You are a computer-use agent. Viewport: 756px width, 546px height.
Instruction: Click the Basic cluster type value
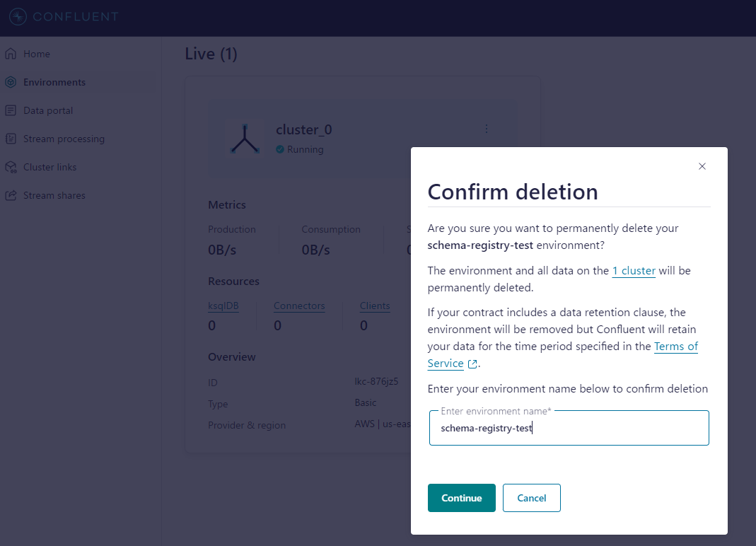pos(366,402)
